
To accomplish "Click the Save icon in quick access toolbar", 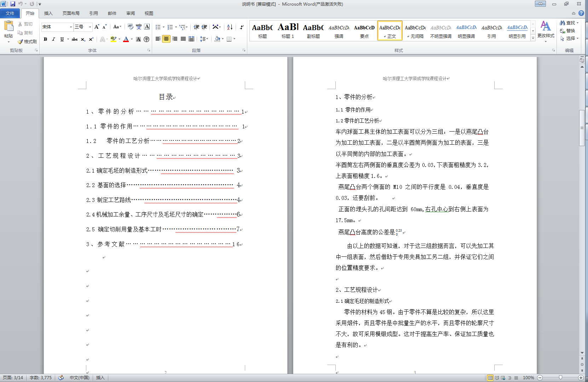I will point(13,4).
